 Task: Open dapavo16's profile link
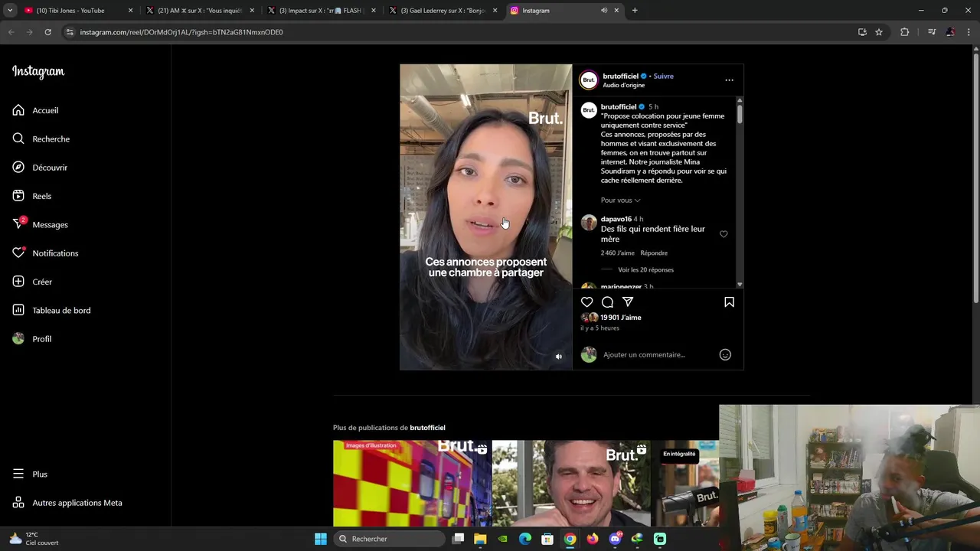(x=616, y=219)
